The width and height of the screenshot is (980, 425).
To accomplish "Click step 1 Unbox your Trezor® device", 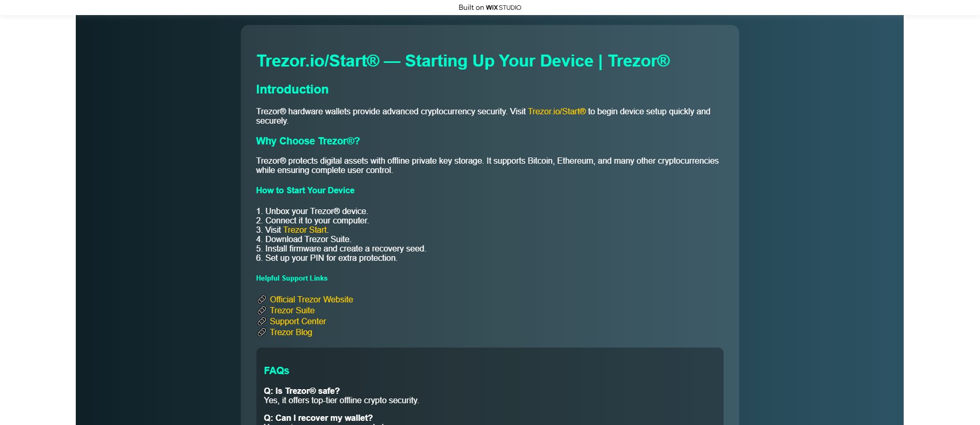I will [312, 211].
